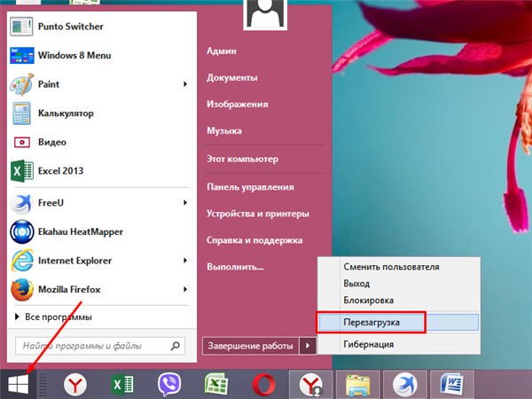
Task: Choose Перезагрузка to restart
Action: coord(399,323)
